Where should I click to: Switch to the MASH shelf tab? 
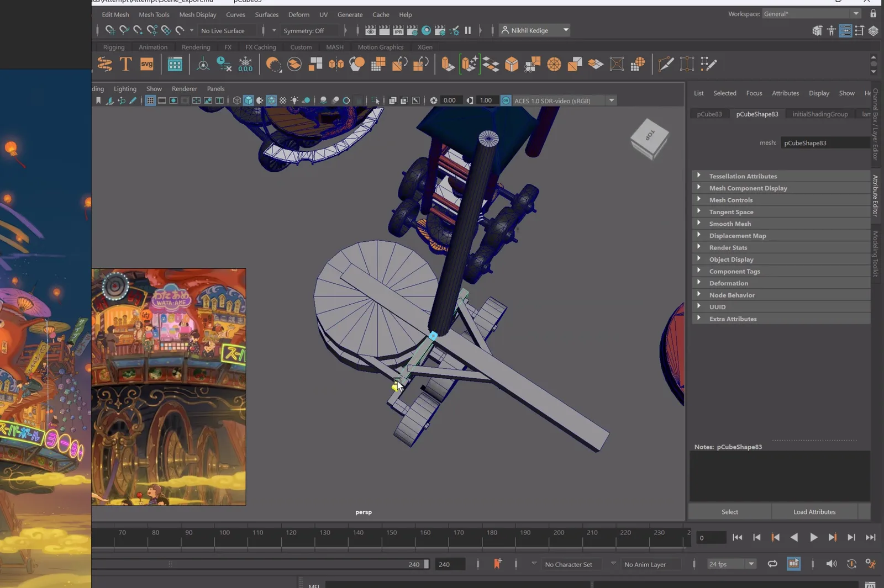coord(335,47)
